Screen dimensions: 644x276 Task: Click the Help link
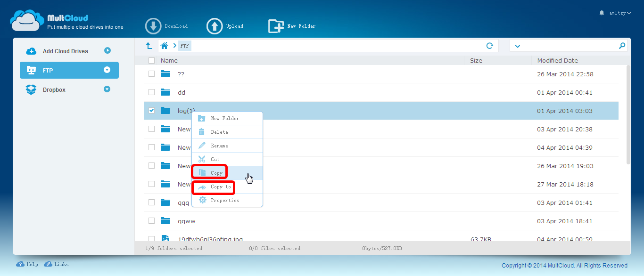tap(32, 265)
